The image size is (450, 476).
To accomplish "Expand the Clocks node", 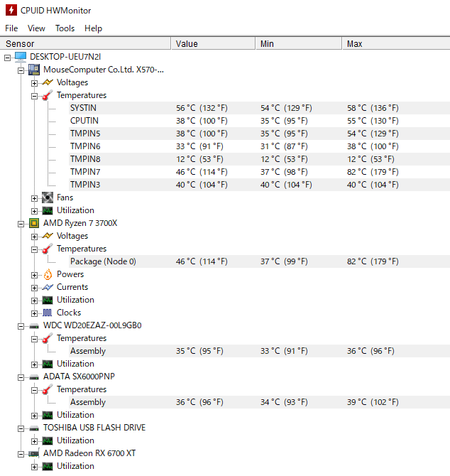I will pos(34,313).
